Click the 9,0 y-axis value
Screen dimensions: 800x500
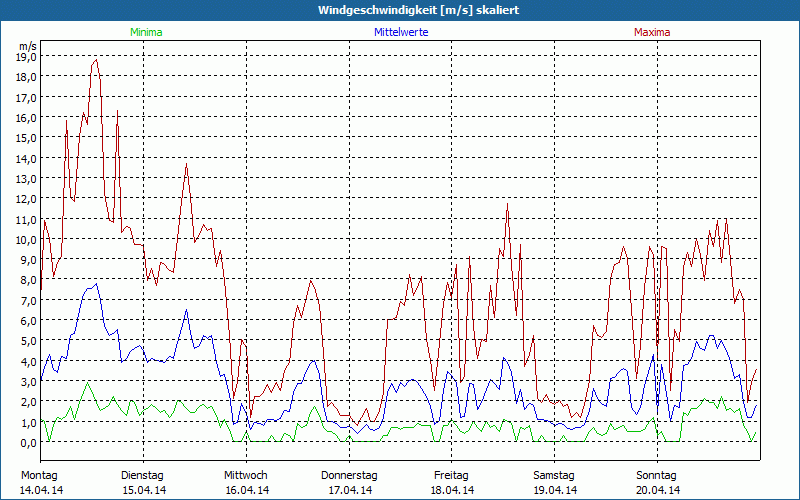tap(29, 260)
